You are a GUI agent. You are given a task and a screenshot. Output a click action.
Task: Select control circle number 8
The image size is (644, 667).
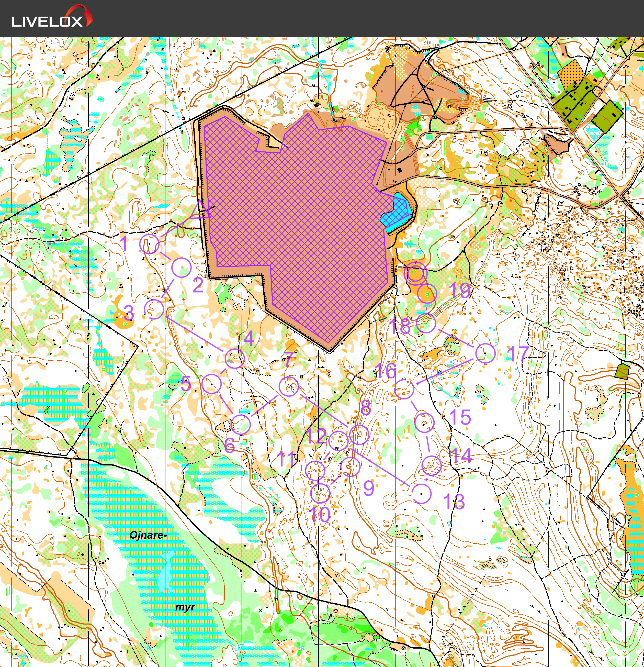(359, 435)
